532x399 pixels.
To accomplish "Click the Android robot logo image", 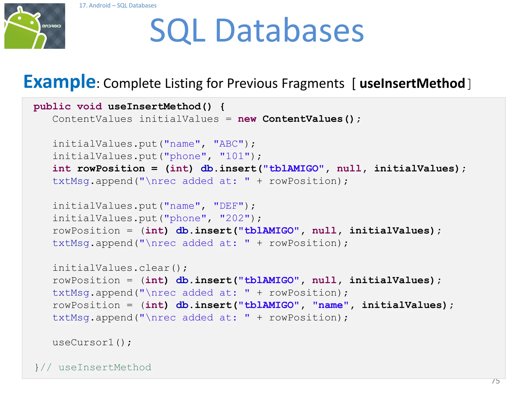I will (35, 26).
